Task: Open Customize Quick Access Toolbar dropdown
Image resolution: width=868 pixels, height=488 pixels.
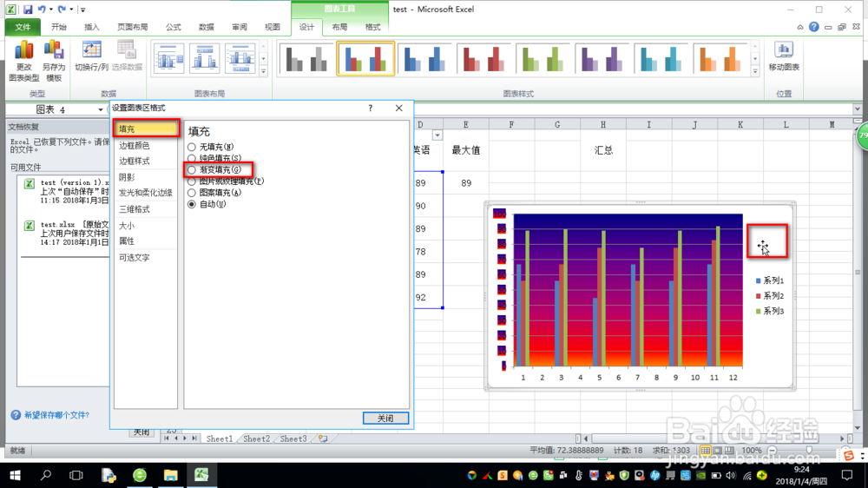Action: (83, 10)
